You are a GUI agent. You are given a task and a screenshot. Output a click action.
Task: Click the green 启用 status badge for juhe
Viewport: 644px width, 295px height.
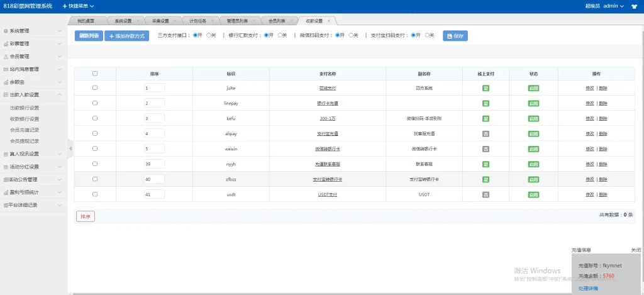click(x=533, y=87)
